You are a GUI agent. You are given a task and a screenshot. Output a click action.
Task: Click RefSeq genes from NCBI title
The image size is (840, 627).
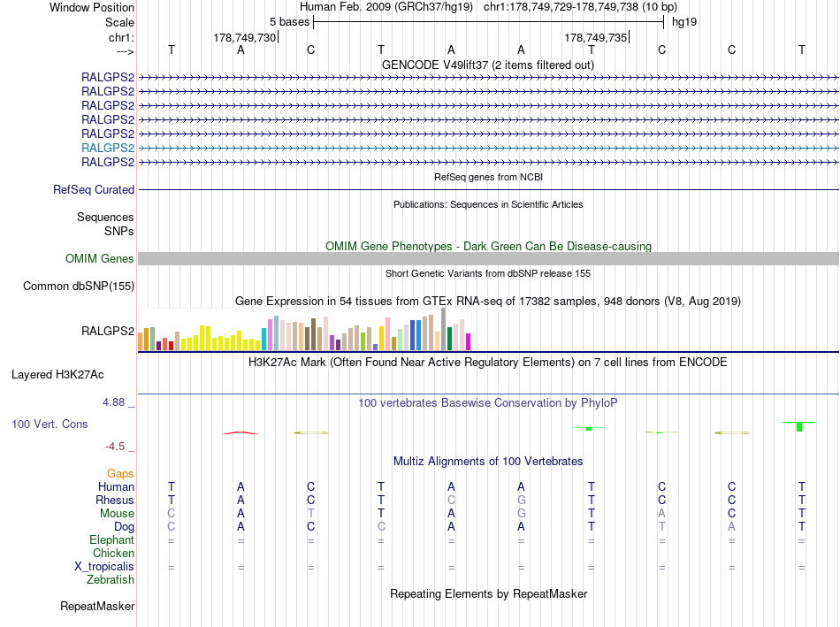[x=488, y=177]
